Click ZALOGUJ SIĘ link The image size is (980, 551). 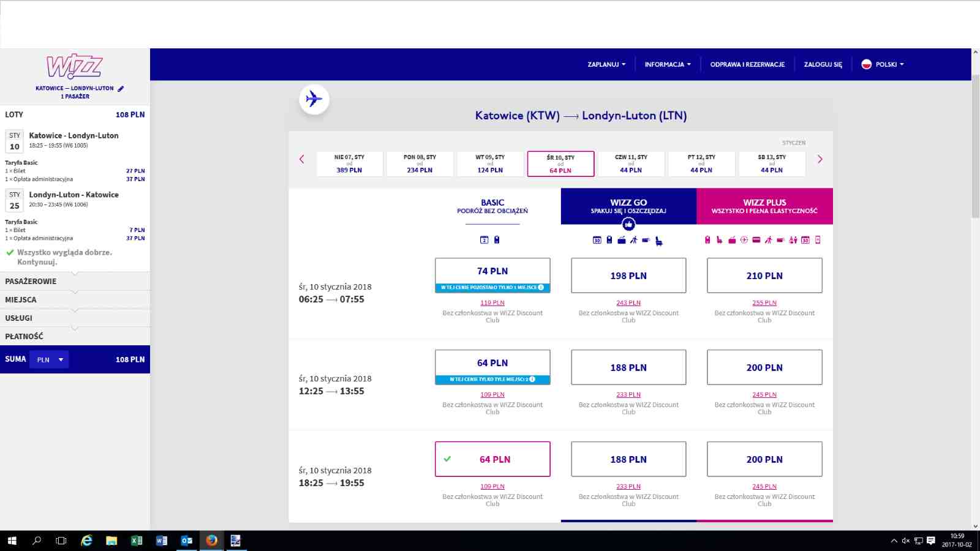coord(823,64)
